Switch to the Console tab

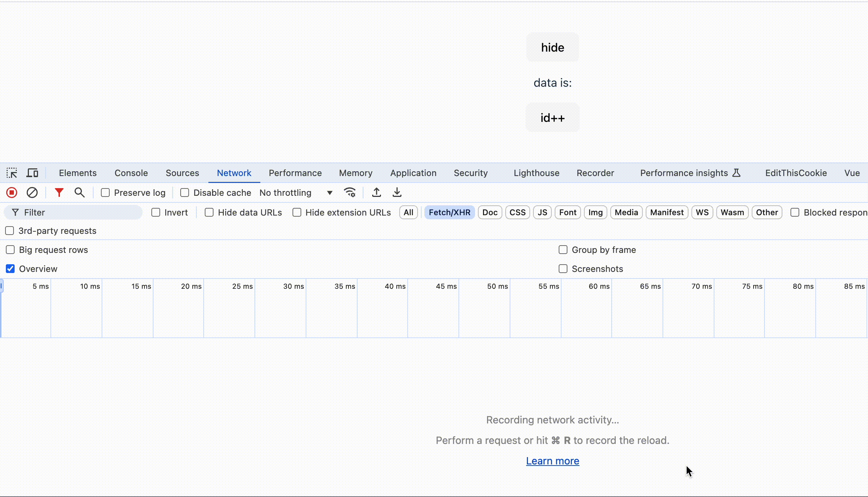[x=131, y=173]
